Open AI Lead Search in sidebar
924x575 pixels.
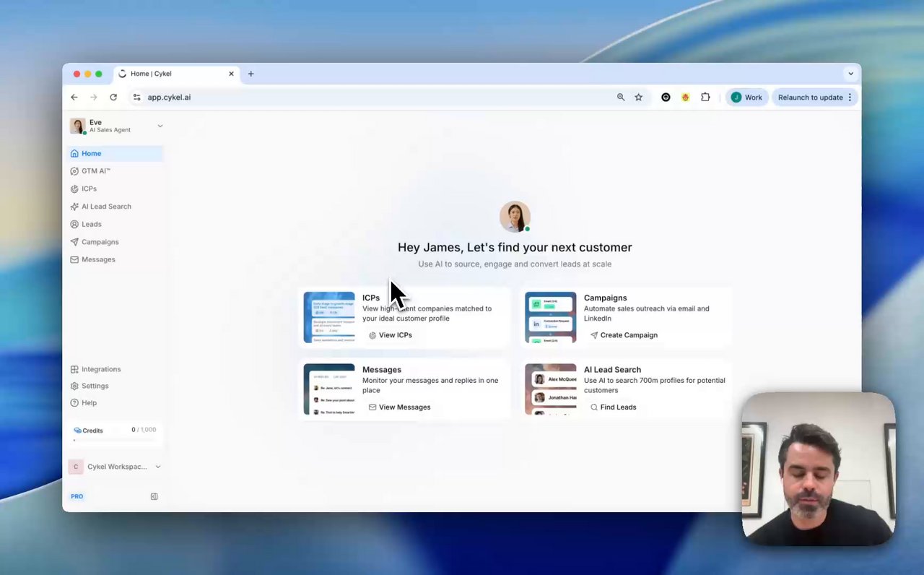pos(115,207)
